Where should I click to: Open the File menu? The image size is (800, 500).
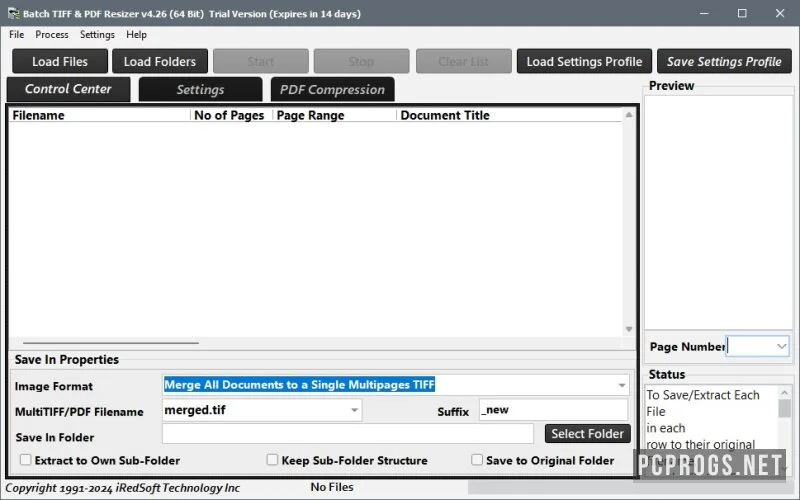pyautogui.click(x=16, y=35)
